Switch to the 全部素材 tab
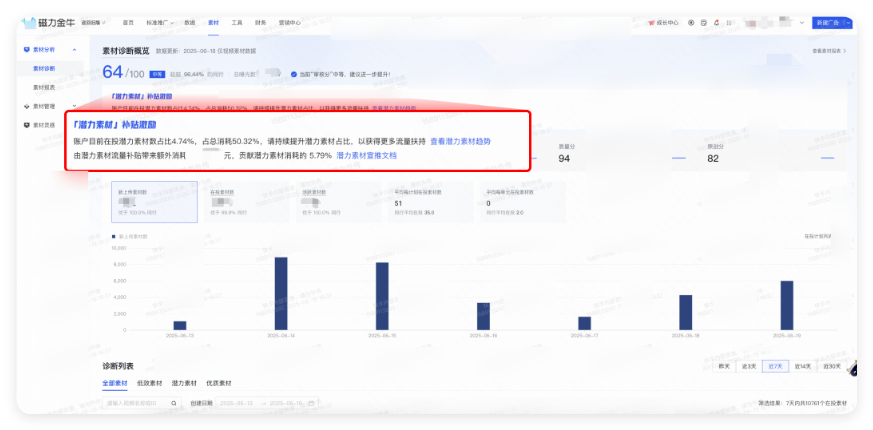Screen dimensions: 873x430 pos(115,383)
